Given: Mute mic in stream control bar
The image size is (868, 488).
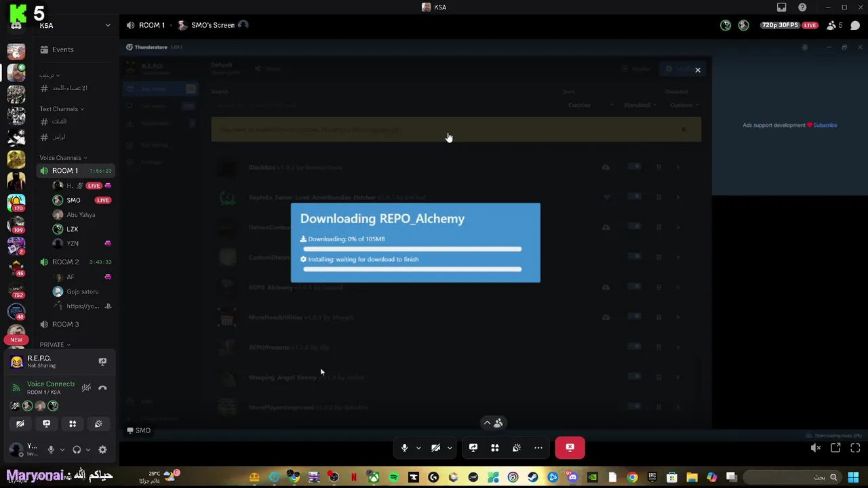Looking at the screenshot, I should [x=404, y=448].
